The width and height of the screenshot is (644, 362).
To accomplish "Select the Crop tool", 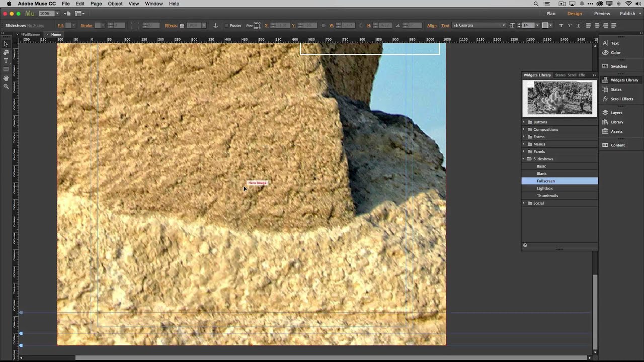I will pos(6,52).
